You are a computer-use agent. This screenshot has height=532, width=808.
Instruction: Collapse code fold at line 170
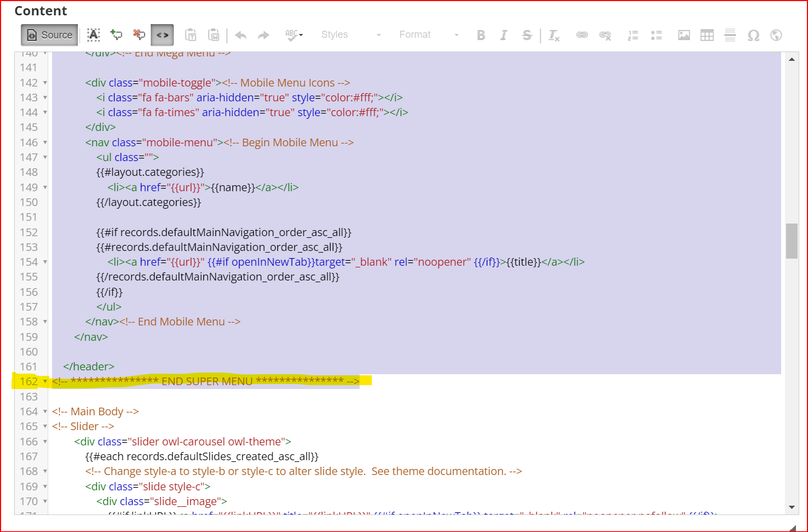pyautogui.click(x=45, y=501)
